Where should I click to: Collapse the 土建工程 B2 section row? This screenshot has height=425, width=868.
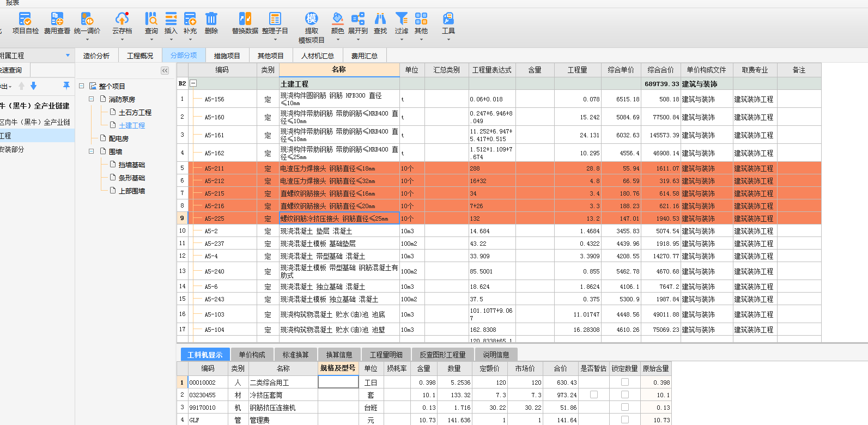pos(193,83)
